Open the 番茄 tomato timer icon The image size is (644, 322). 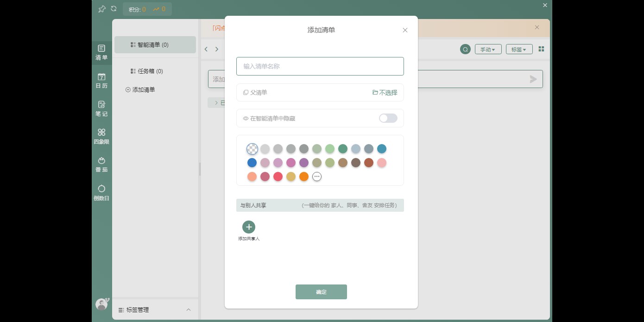101,164
